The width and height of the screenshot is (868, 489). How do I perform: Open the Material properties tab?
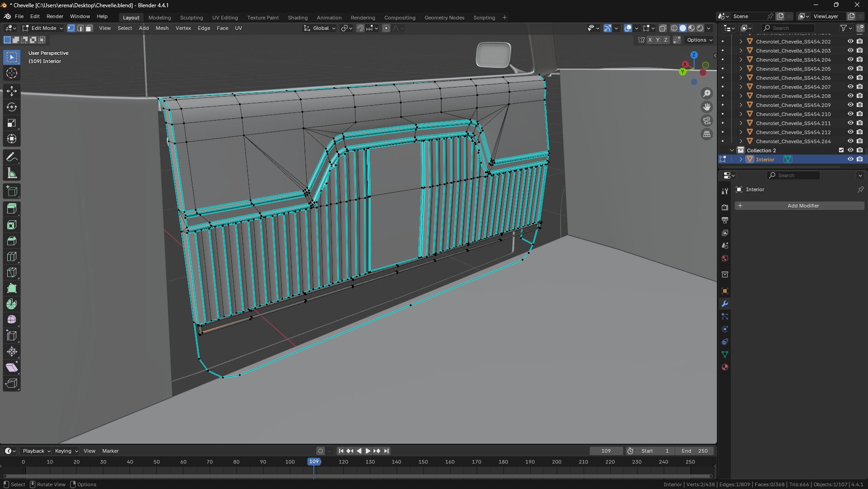coord(725,367)
